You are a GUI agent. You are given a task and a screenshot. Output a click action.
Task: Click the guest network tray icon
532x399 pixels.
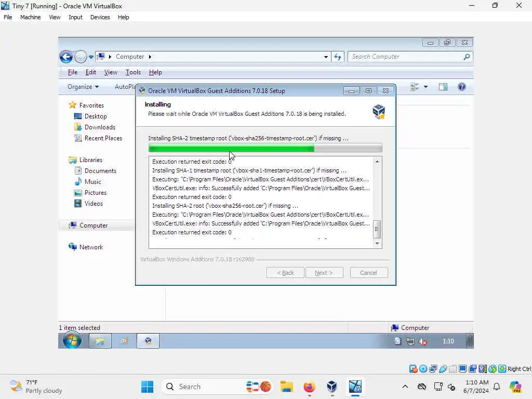point(410,341)
